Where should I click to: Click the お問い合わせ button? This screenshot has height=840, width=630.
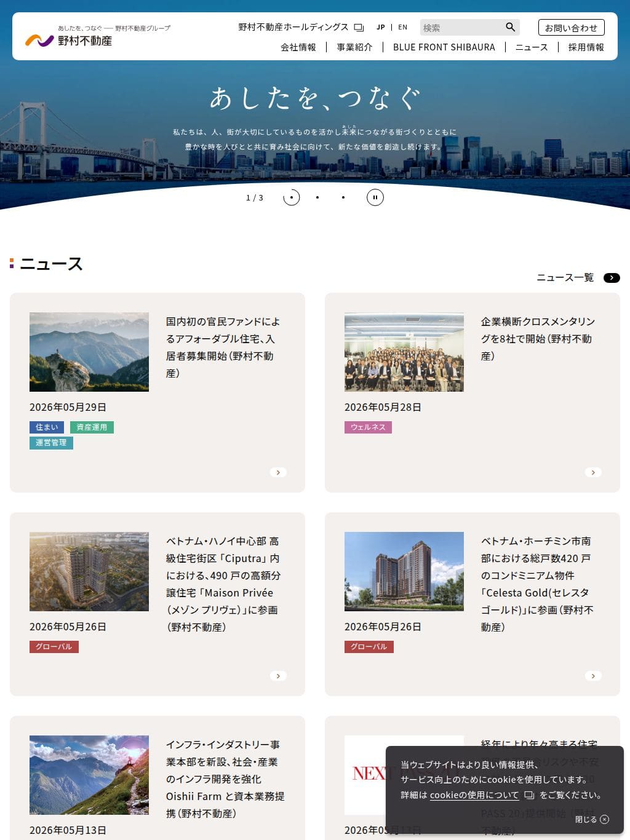(x=572, y=28)
